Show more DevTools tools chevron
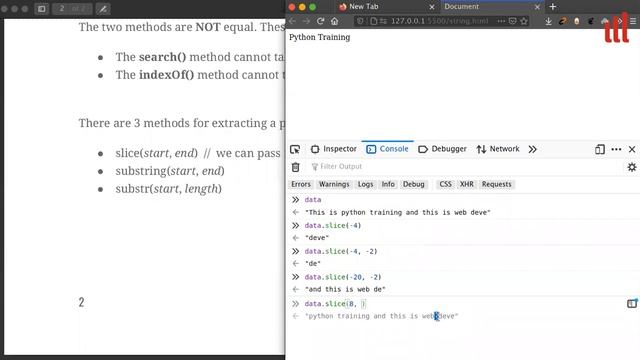 tap(532, 149)
